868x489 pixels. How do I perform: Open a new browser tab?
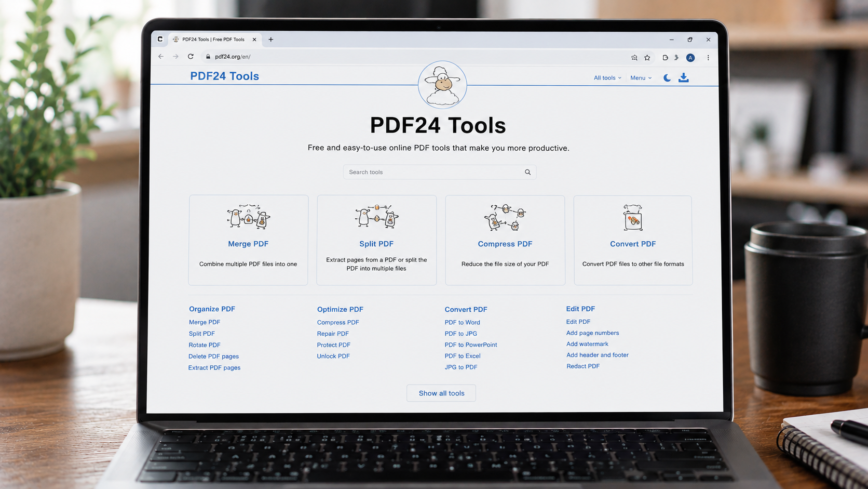[x=270, y=39]
